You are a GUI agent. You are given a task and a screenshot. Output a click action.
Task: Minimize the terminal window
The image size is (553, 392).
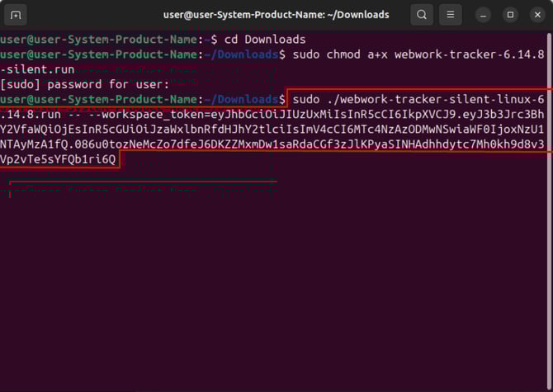click(x=483, y=15)
